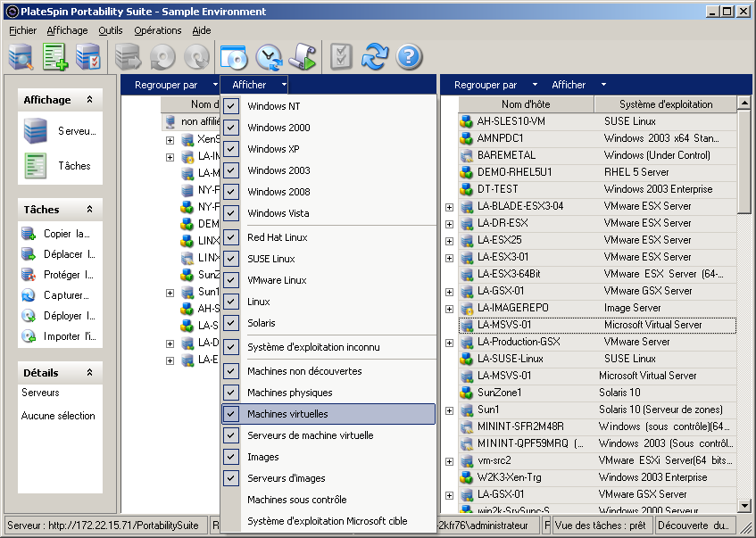756x538 pixels.
Task: Toggle the Machines virtuelles checkbox
Action: 232,414
